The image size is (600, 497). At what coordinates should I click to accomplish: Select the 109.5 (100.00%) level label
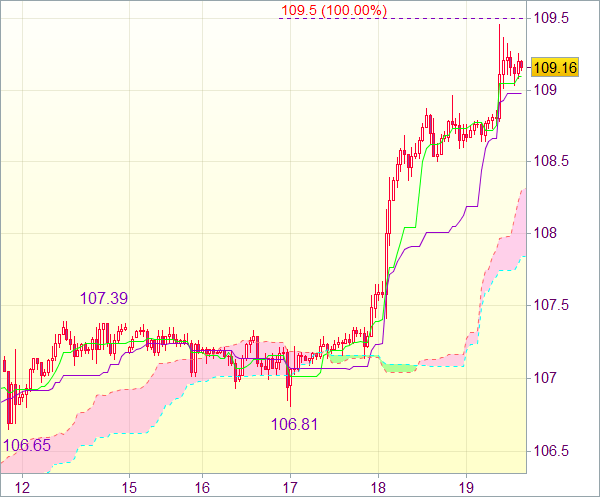coord(334,10)
